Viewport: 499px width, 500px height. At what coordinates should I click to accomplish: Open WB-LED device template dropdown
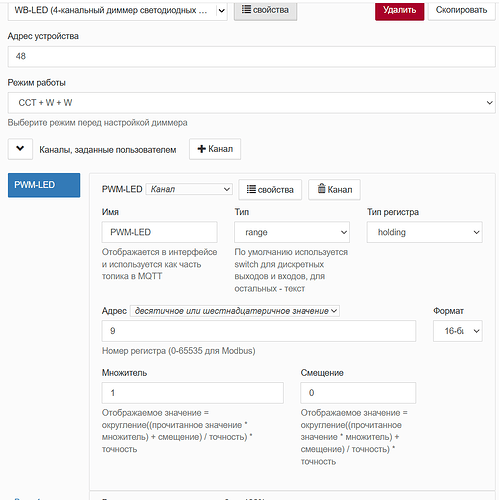click(118, 10)
